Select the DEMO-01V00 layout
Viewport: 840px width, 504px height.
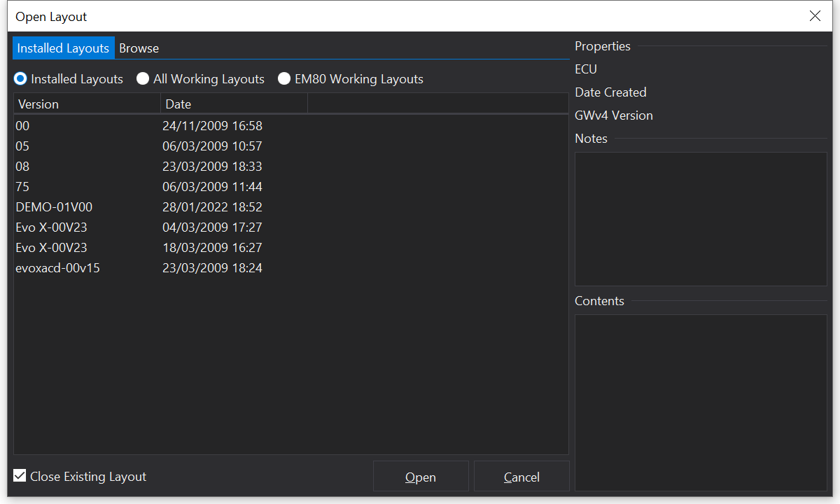54,207
